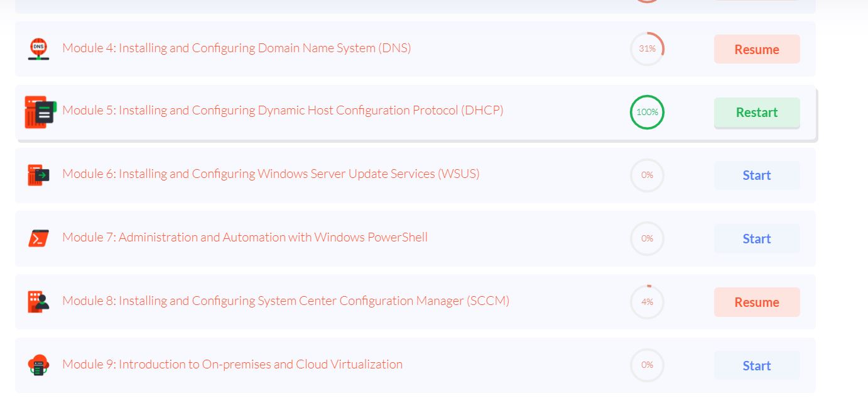Open Module 7 Windows PowerShell title link

[x=245, y=238]
